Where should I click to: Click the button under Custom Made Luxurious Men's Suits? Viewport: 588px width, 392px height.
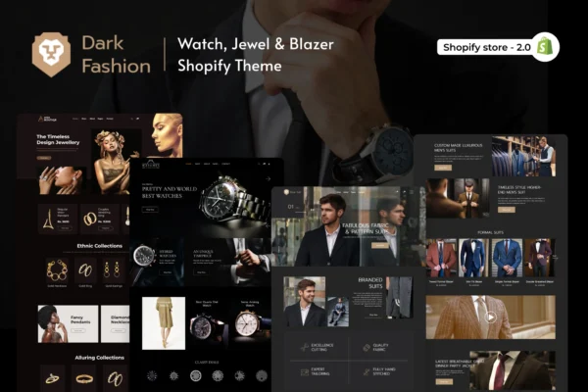443,168
